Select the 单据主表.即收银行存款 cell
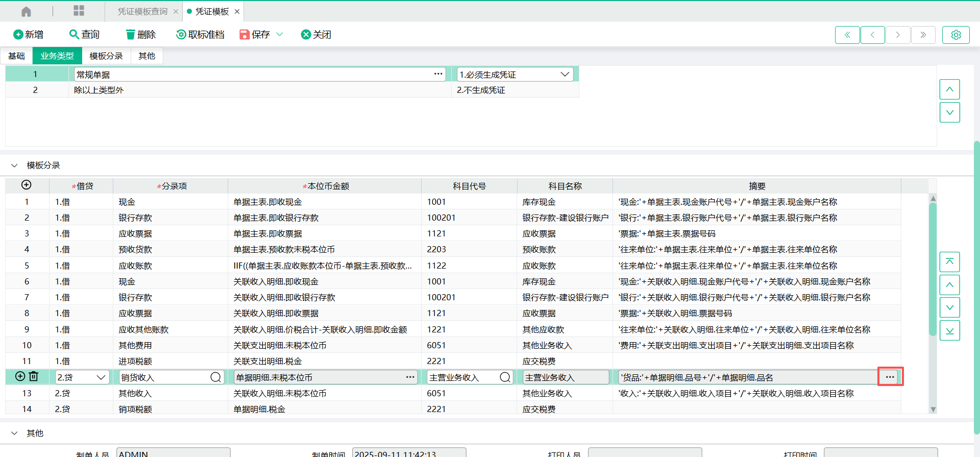This screenshot has width=980, height=457. [x=325, y=218]
